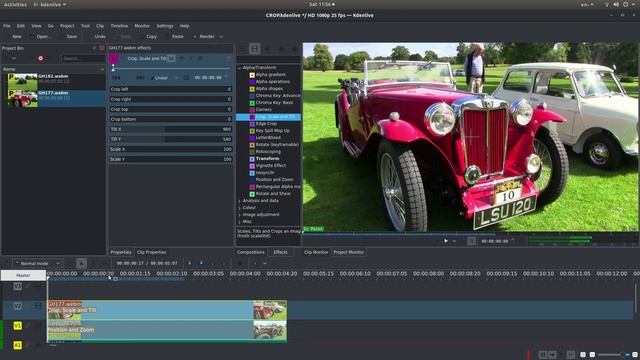Open the Linear interpolation dropdown

[x=164, y=78]
